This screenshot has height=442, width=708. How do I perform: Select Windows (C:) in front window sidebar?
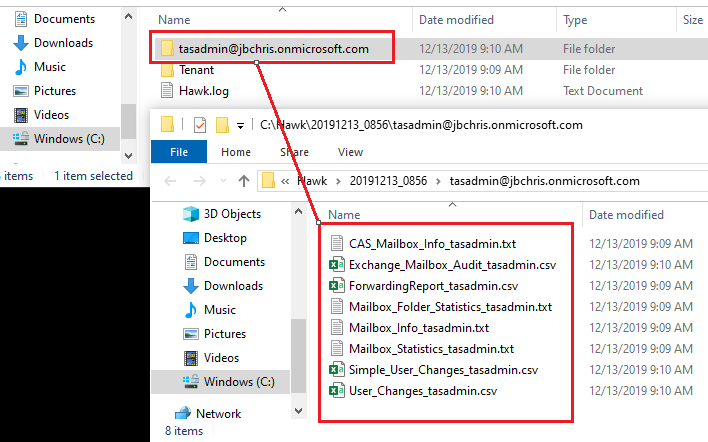click(x=220, y=382)
